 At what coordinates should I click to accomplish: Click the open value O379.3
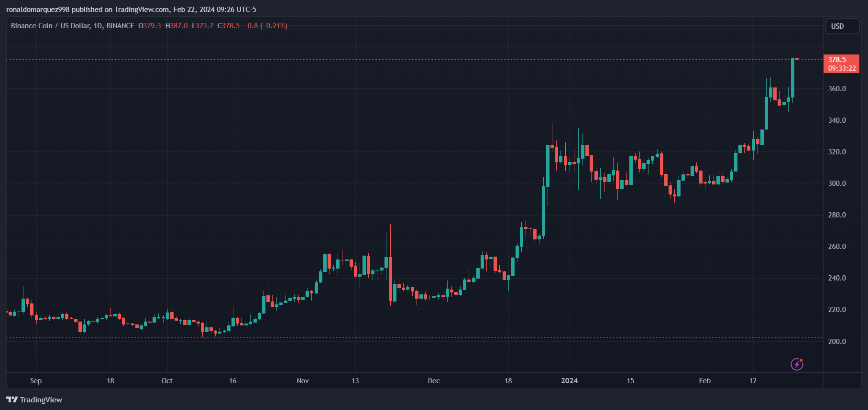pyautogui.click(x=150, y=26)
